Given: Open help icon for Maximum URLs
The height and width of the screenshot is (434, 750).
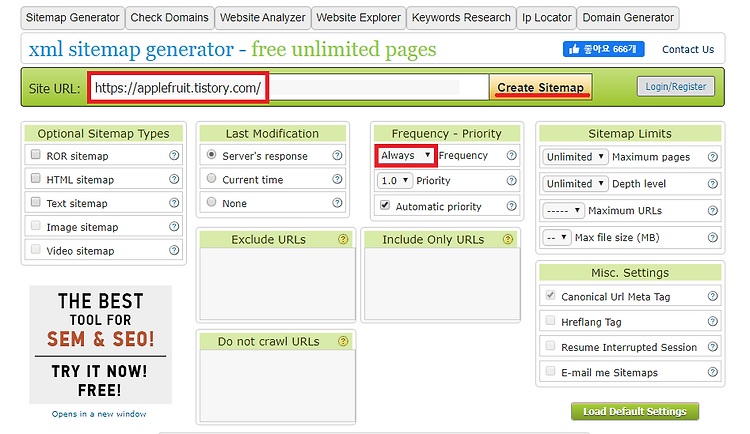Looking at the screenshot, I should click(713, 211).
